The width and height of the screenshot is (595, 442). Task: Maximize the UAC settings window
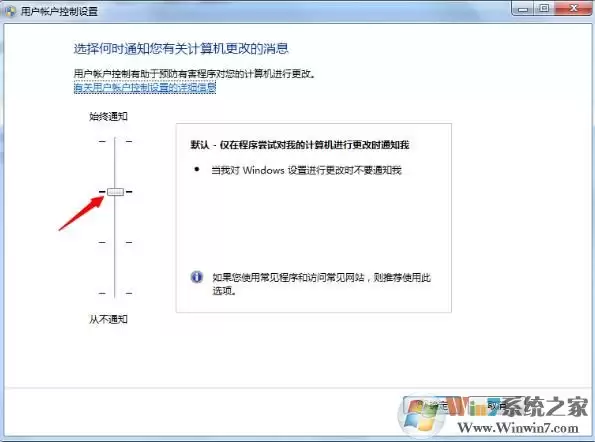pos(544,8)
